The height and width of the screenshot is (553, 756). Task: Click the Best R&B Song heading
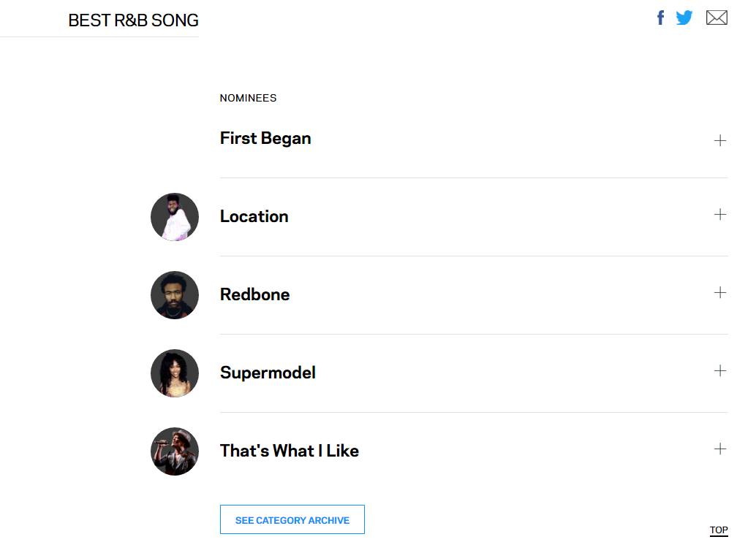click(133, 20)
